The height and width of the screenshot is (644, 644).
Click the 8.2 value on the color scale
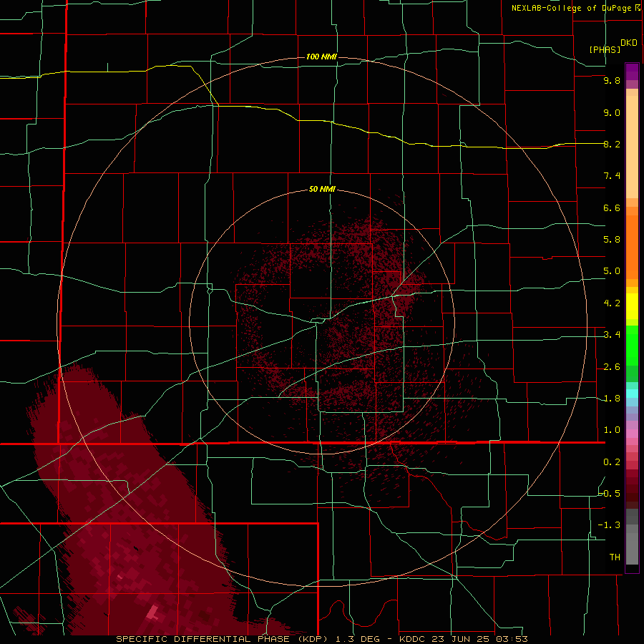[612, 144]
